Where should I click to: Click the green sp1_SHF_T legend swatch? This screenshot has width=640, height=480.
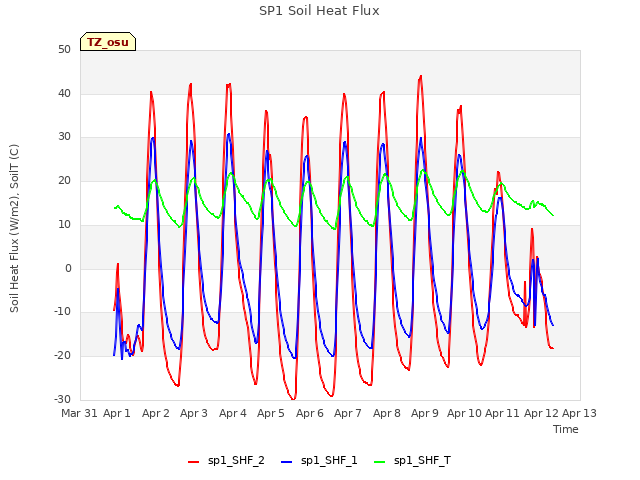pos(380,462)
